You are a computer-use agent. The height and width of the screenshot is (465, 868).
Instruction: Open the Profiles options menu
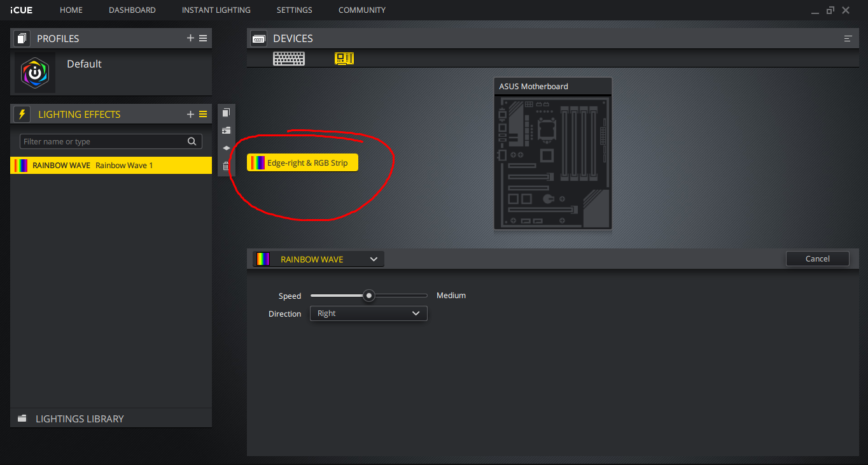[203, 38]
